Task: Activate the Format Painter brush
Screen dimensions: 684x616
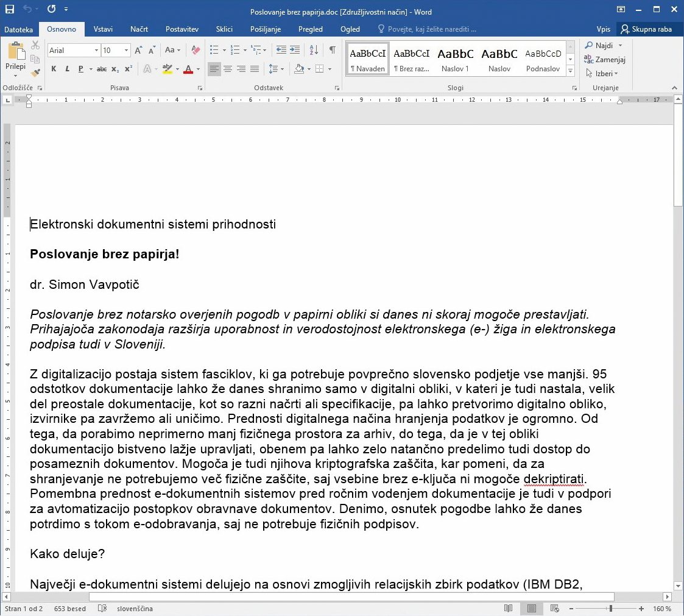Action: click(x=36, y=73)
